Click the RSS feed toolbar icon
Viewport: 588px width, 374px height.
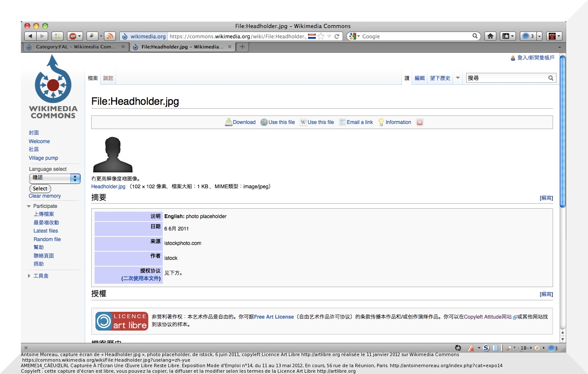110,36
